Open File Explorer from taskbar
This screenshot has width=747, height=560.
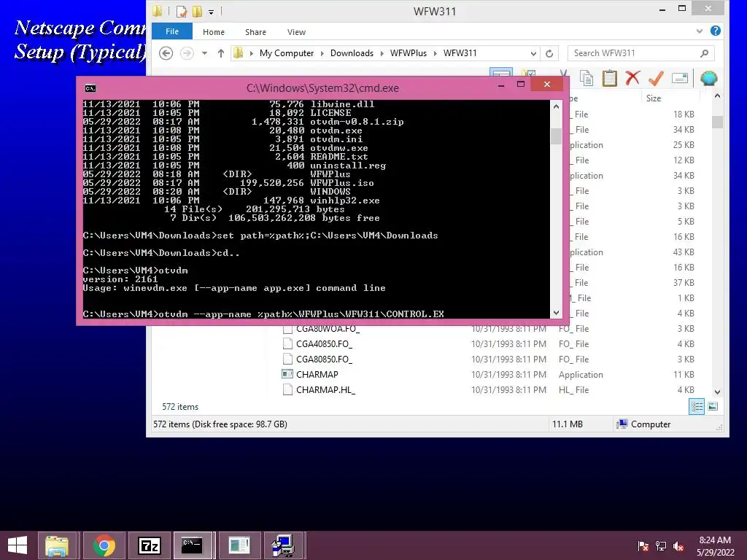pyautogui.click(x=57, y=545)
